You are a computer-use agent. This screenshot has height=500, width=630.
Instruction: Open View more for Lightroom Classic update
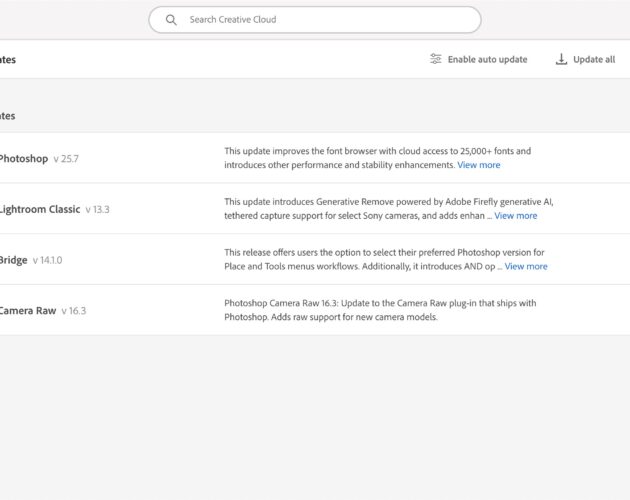[515, 215]
